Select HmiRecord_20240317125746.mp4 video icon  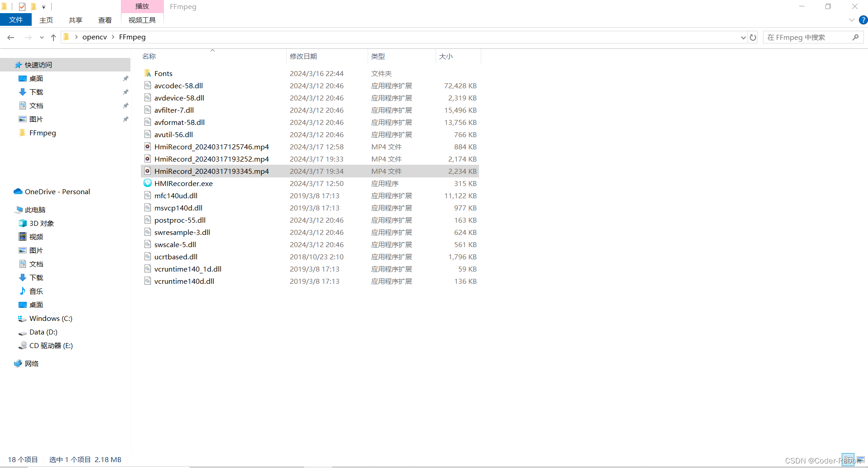148,147
